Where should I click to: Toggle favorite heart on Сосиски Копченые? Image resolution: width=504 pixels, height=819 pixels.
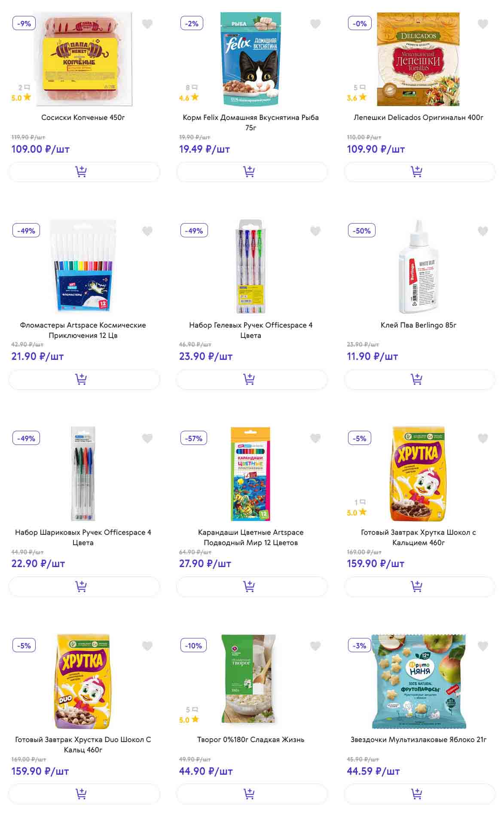point(147,24)
